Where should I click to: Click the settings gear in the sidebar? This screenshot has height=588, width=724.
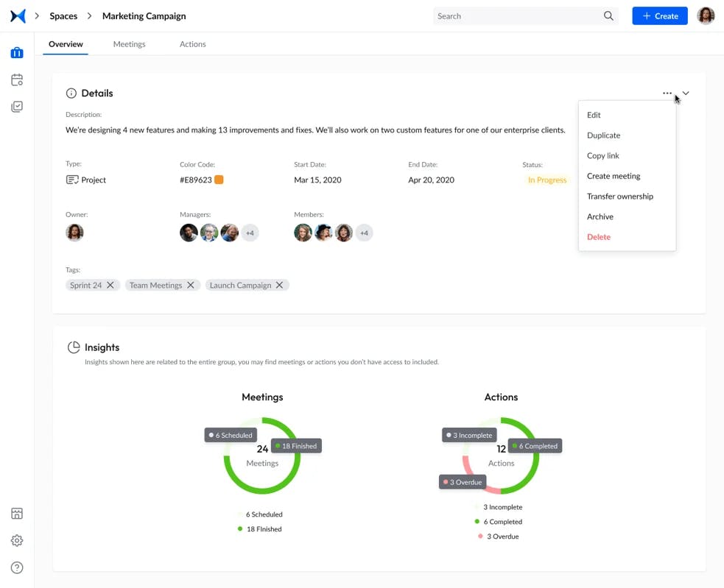pyautogui.click(x=17, y=540)
